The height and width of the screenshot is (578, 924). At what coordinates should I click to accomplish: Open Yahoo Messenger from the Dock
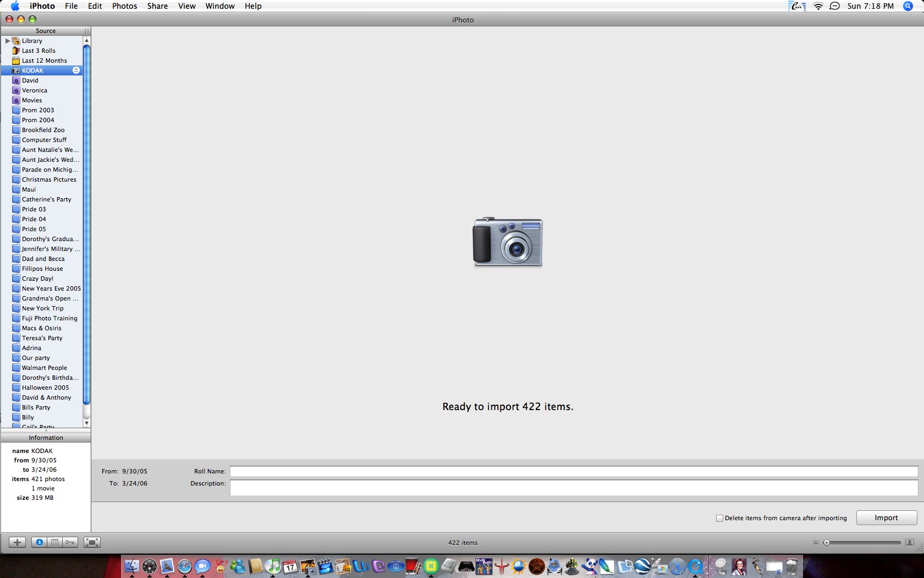point(219,566)
